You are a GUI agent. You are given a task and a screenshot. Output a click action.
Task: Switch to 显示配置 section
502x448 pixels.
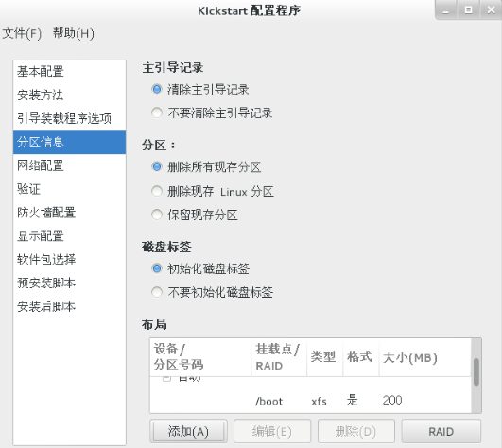tap(69, 236)
